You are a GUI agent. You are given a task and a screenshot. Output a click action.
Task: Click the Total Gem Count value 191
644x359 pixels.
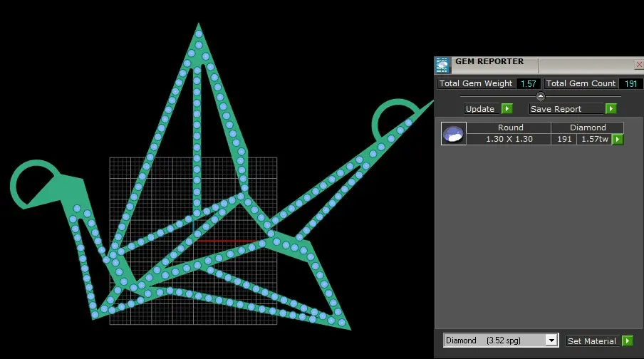tap(631, 83)
